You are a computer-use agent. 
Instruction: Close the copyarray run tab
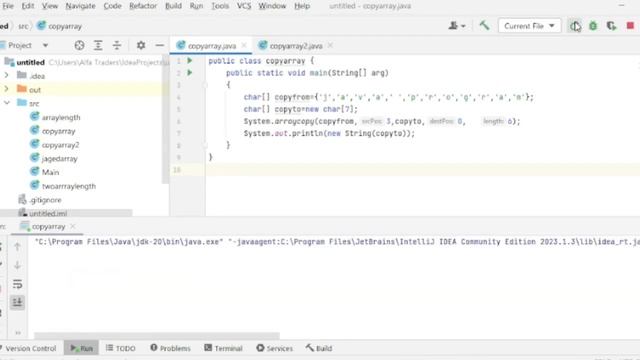click(73, 226)
